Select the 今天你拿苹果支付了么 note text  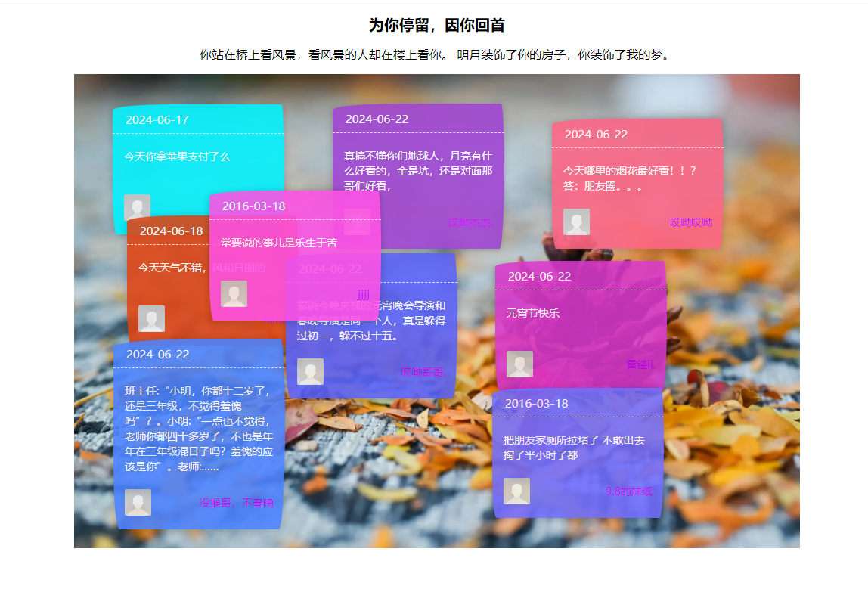177,157
